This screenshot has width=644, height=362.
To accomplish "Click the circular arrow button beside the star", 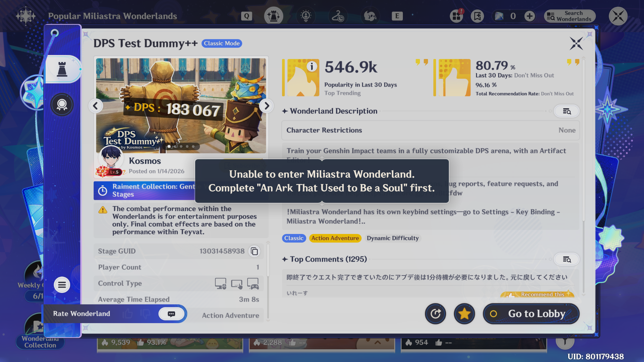I will 435,314.
